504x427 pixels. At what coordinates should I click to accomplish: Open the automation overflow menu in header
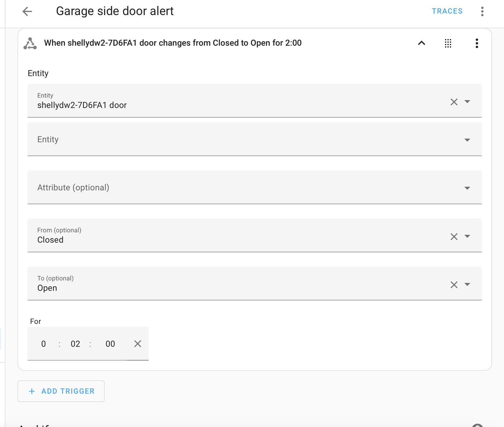point(482,11)
